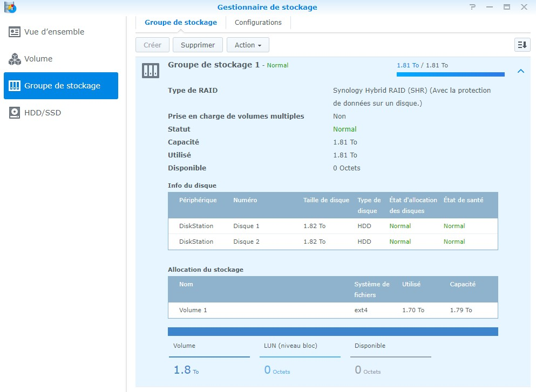Select the Groupe de stockage tab
The height and width of the screenshot is (392, 536).
tap(181, 23)
